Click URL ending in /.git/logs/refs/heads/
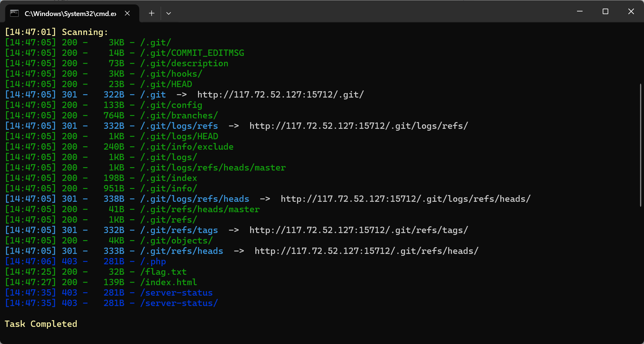 (405, 199)
